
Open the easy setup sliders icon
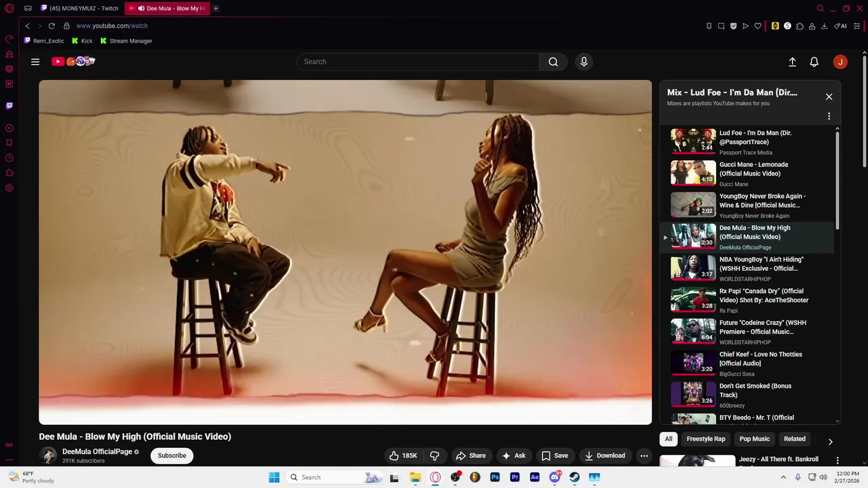point(857,26)
